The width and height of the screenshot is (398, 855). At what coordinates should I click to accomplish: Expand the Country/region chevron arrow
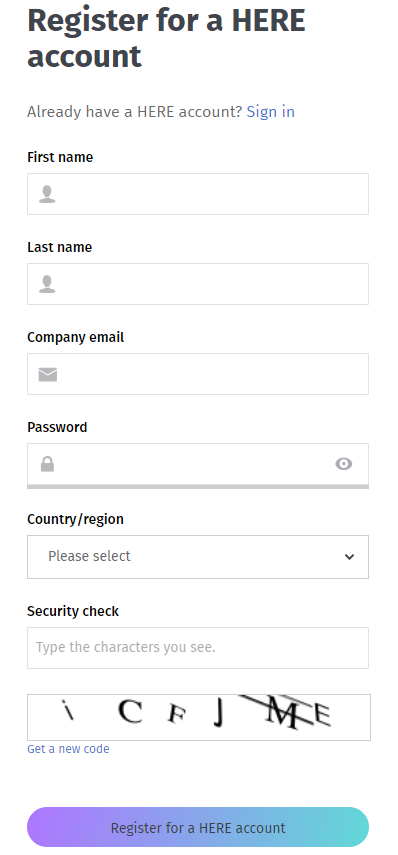349,557
